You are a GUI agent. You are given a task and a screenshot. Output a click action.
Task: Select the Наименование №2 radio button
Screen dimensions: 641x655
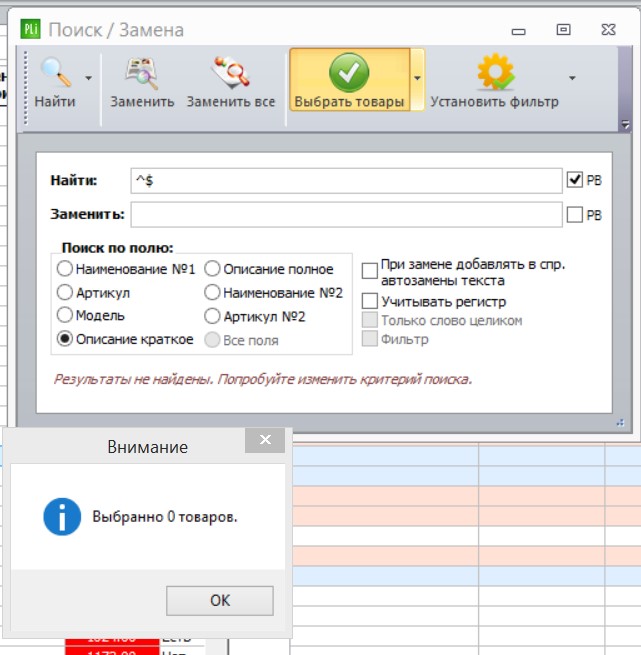(x=212, y=292)
